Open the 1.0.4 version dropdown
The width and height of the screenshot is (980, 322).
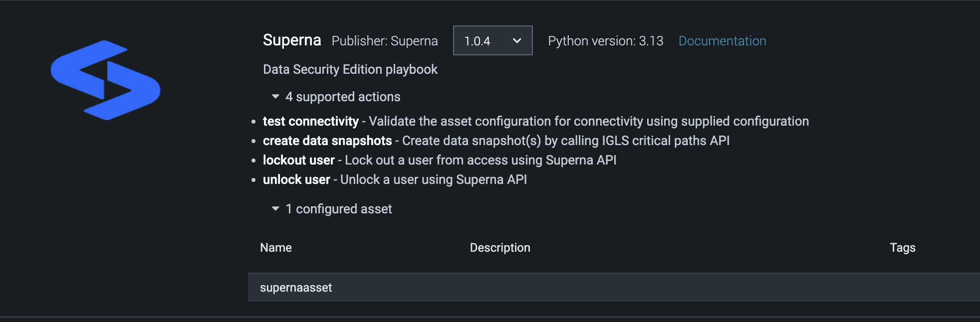tap(492, 41)
